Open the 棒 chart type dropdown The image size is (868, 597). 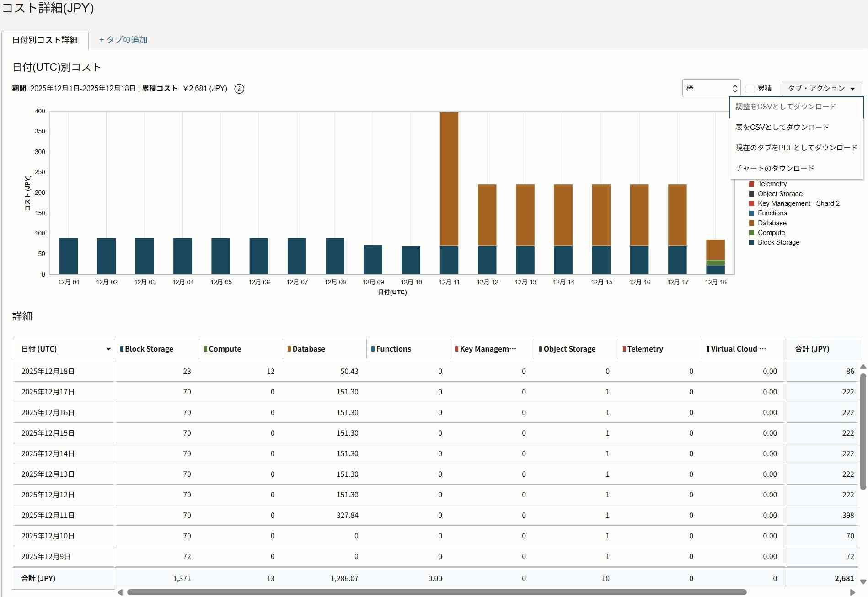point(711,88)
